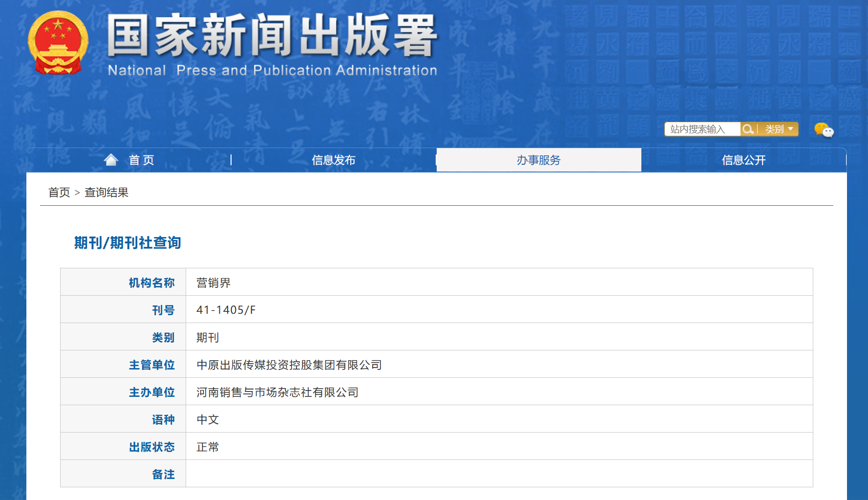The height and width of the screenshot is (500, 868).
Task: Click the 刊号 row label
Action: pos(163,310)
